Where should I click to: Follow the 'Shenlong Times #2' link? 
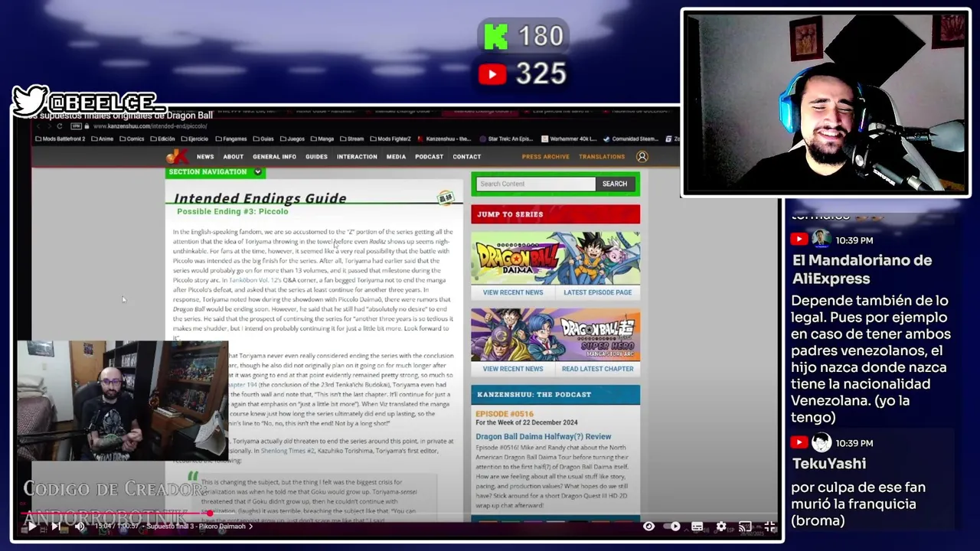(287, 451)
